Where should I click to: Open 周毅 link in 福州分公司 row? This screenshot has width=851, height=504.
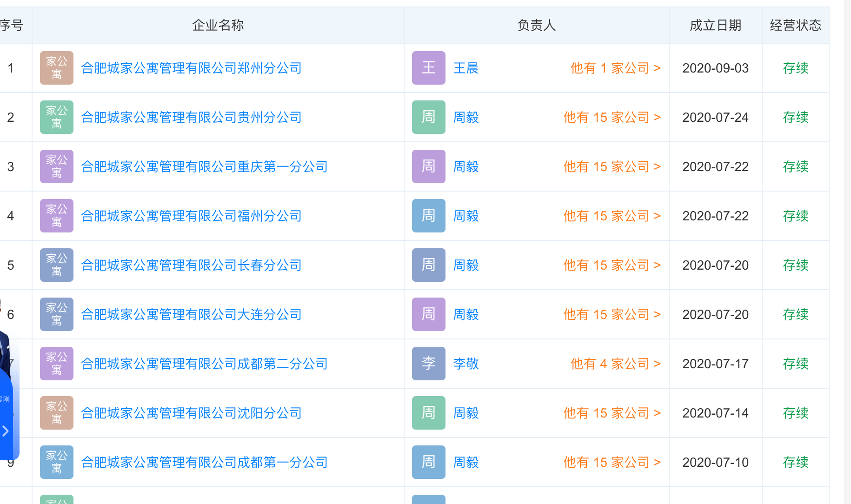pyautogui.click(x=466, y=216)
